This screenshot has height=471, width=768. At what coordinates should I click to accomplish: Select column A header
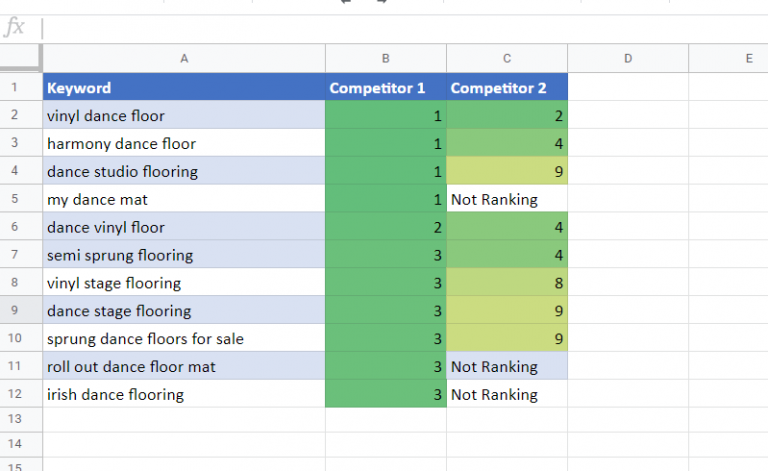point(184,59)
